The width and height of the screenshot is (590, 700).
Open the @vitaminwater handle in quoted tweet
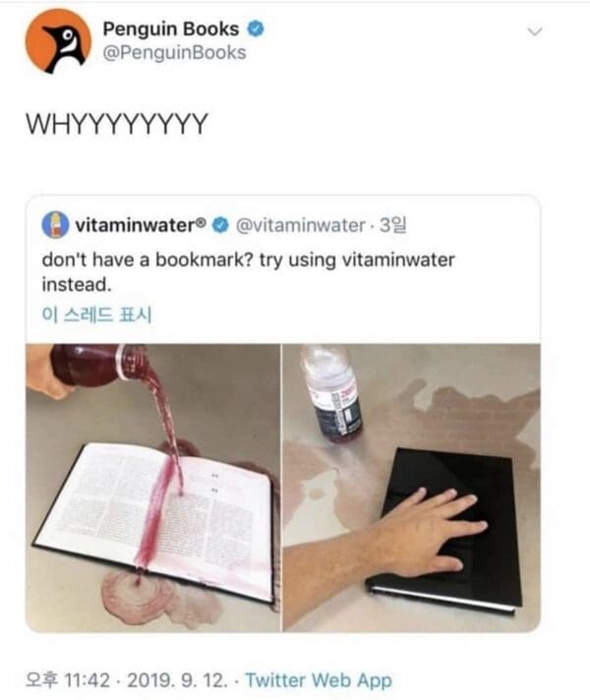tap(300, 226)
